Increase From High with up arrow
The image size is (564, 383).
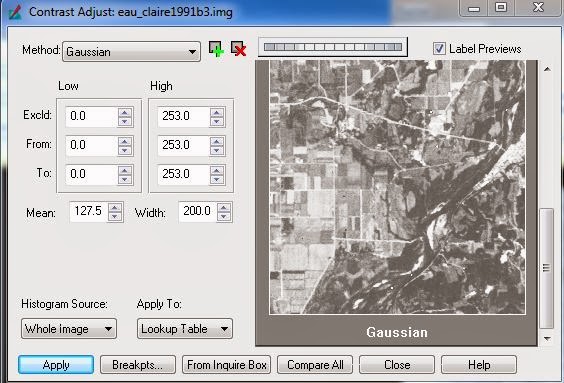217,141
